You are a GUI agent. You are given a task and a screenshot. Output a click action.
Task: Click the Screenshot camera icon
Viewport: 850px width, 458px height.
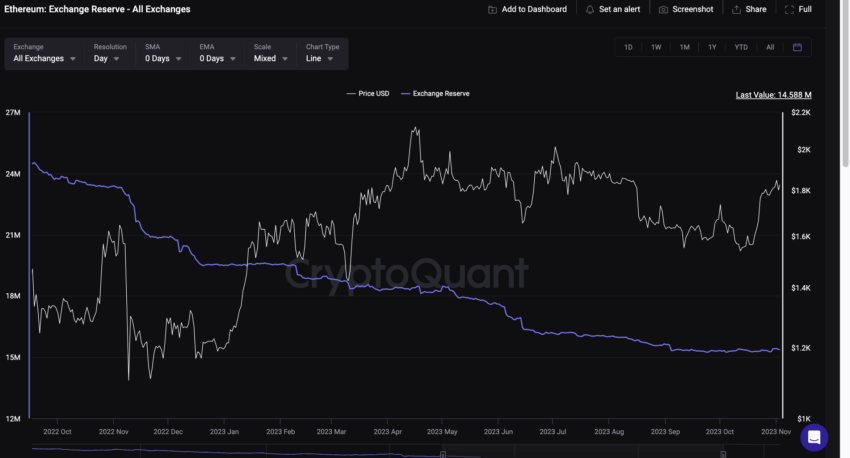pos(663,10)
